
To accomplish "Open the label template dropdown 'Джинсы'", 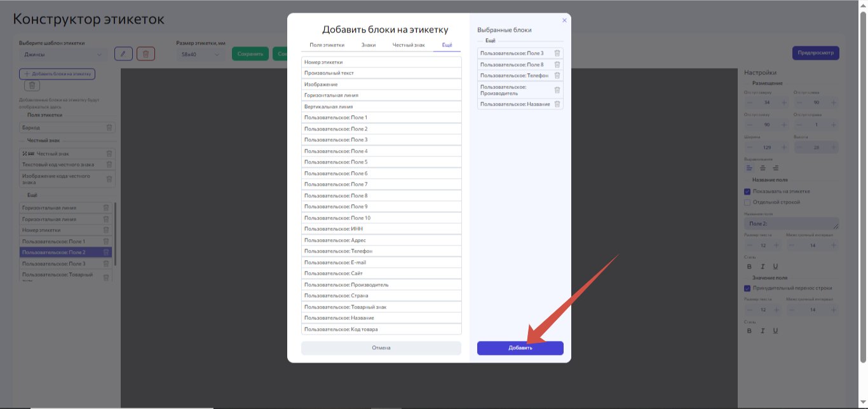I will (64, 54).
